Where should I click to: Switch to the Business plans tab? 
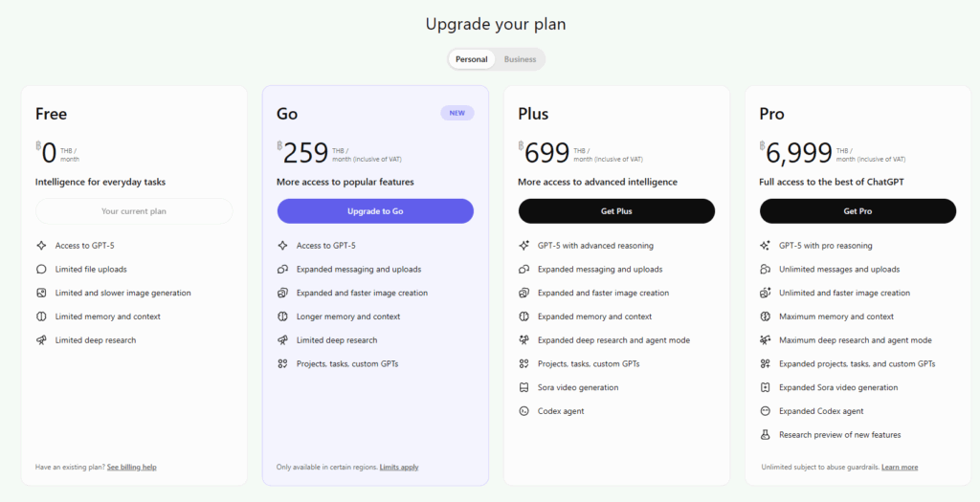pos(520,59)
